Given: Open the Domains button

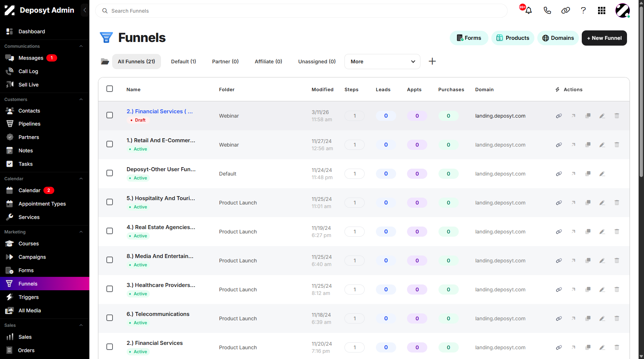Looking at the screenshot, I should 558,38.
